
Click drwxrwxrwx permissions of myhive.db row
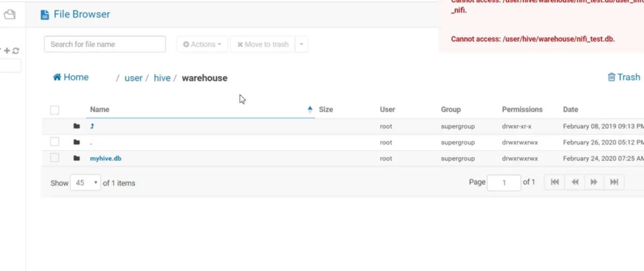[x=520, y=158]
